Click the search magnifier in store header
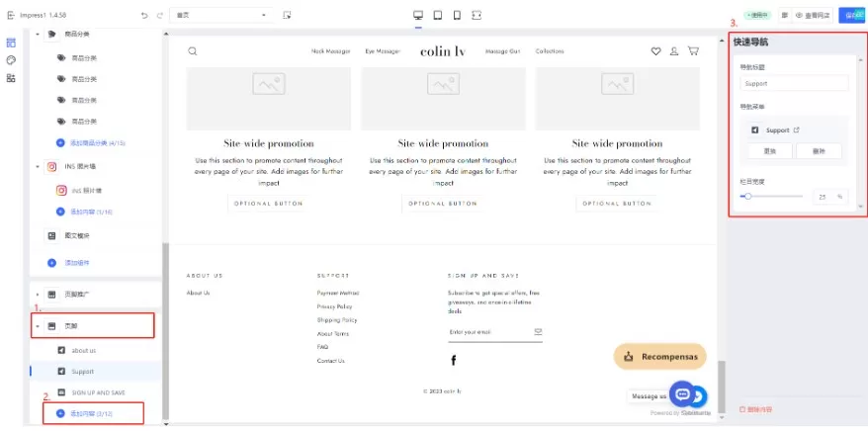 (x=193, y=51)
